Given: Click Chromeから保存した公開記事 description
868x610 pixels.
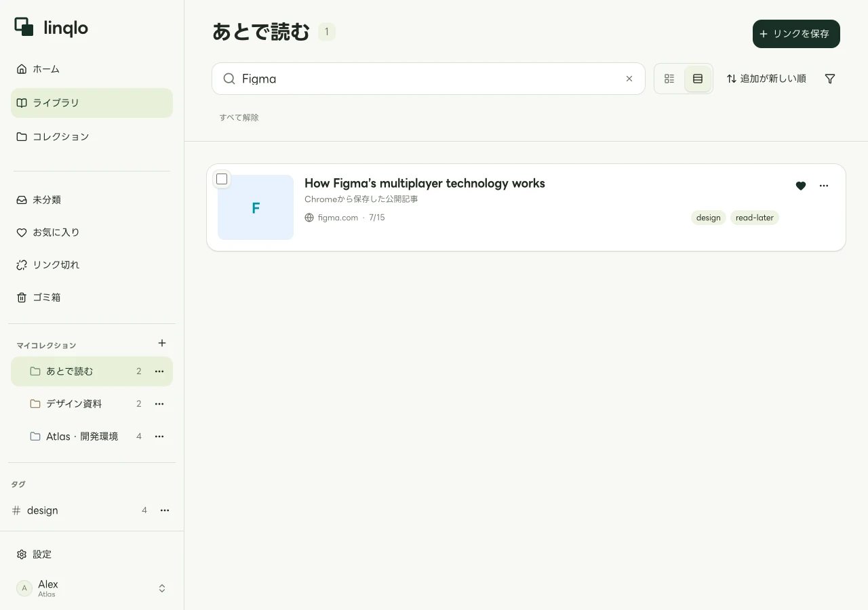Looking at the screenshot, I should (x=361, y=199).
